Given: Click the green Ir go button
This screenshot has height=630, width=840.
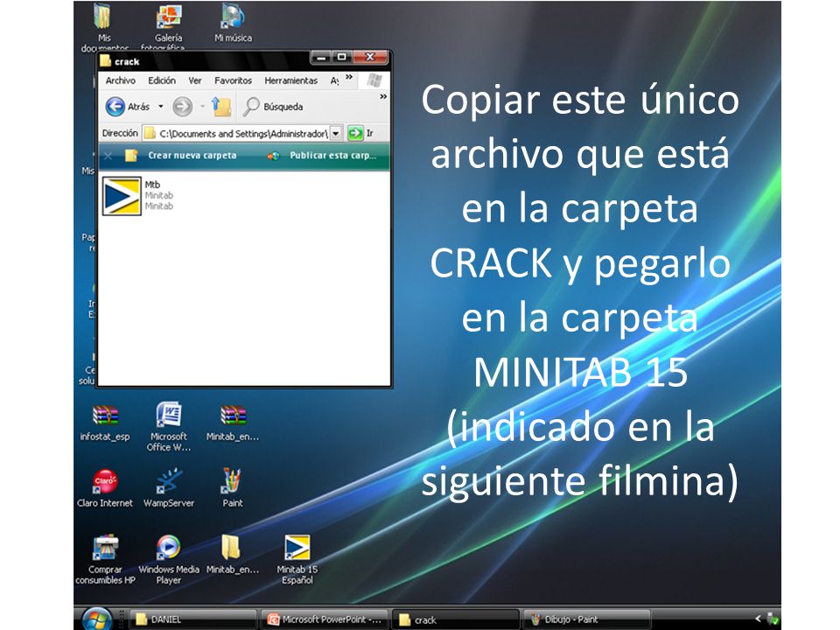Looking at the screenshot, I should (x=355, y=133).
